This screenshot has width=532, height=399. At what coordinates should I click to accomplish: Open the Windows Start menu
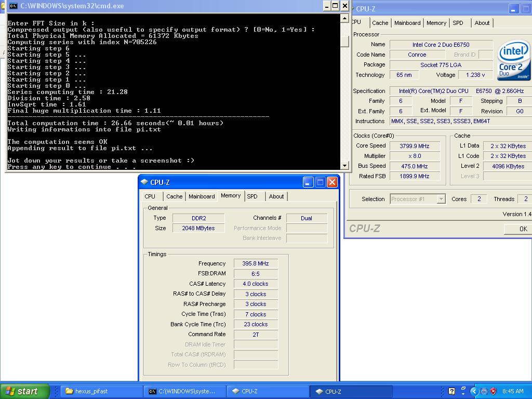tap(25, 391)
